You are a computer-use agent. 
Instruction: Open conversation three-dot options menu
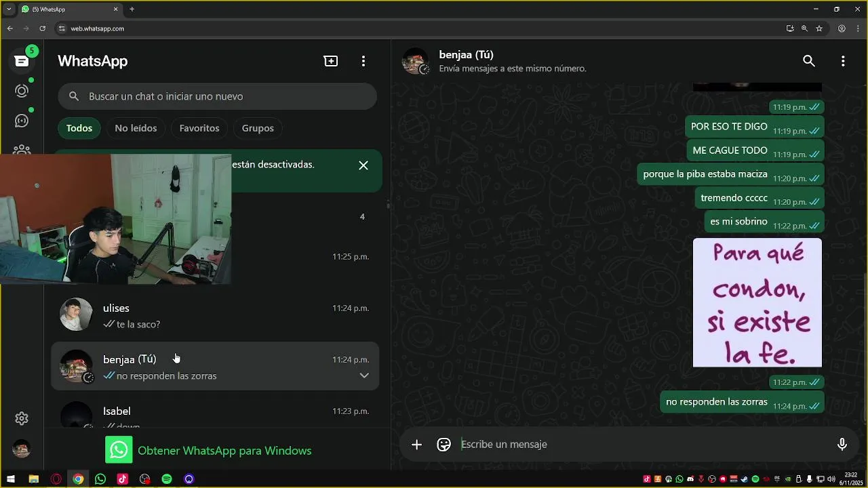pyautogui.click(x=843, y=61)
